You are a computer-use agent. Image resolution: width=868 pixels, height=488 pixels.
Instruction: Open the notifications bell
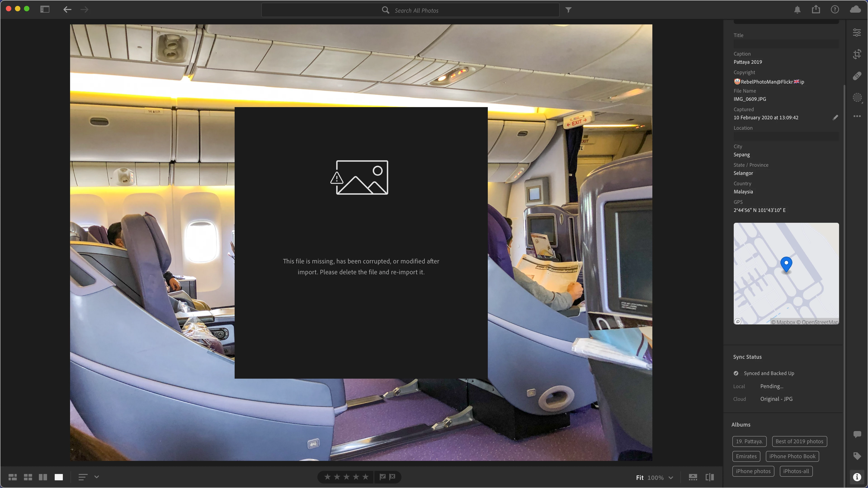[x=797, y=10]
